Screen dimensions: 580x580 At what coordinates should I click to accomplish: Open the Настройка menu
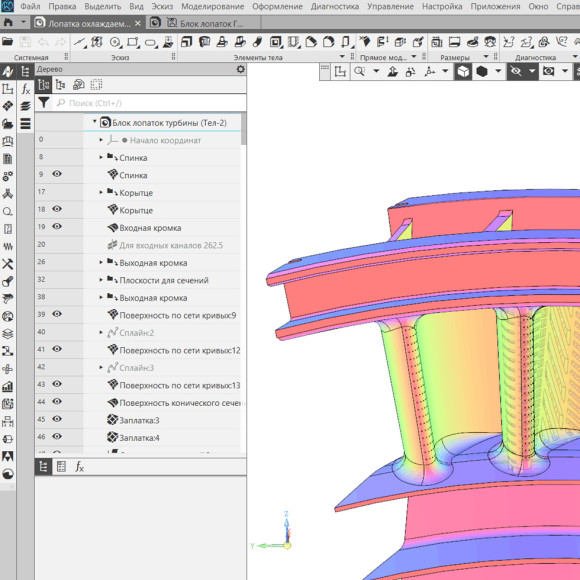[442, 6]
